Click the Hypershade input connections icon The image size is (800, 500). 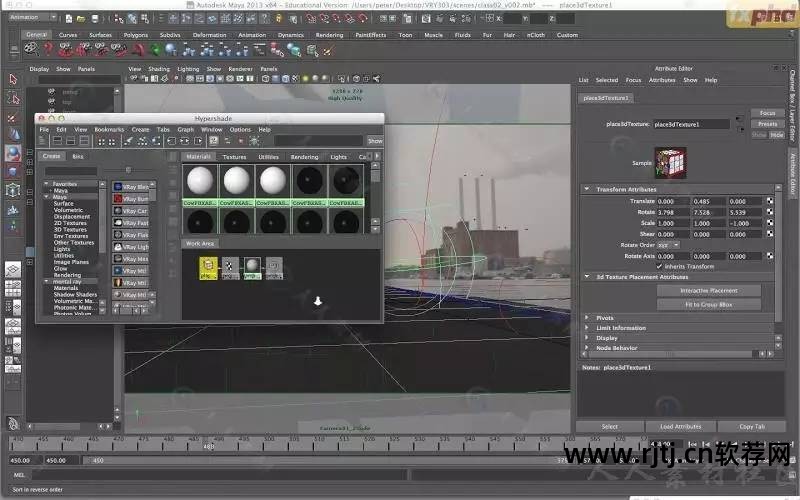[171, 141]
